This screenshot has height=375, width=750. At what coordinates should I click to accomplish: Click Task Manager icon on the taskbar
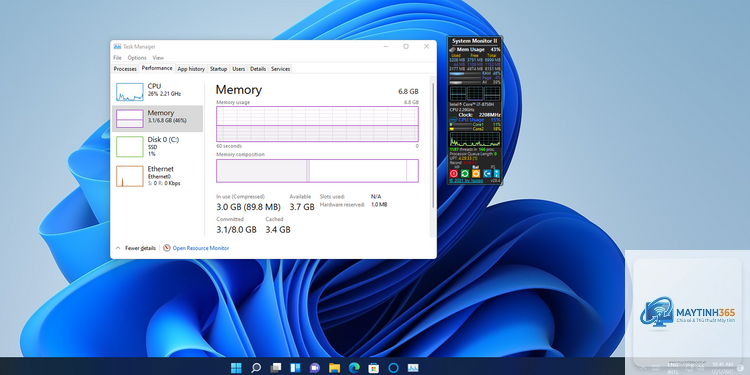(x=413, y=367)
